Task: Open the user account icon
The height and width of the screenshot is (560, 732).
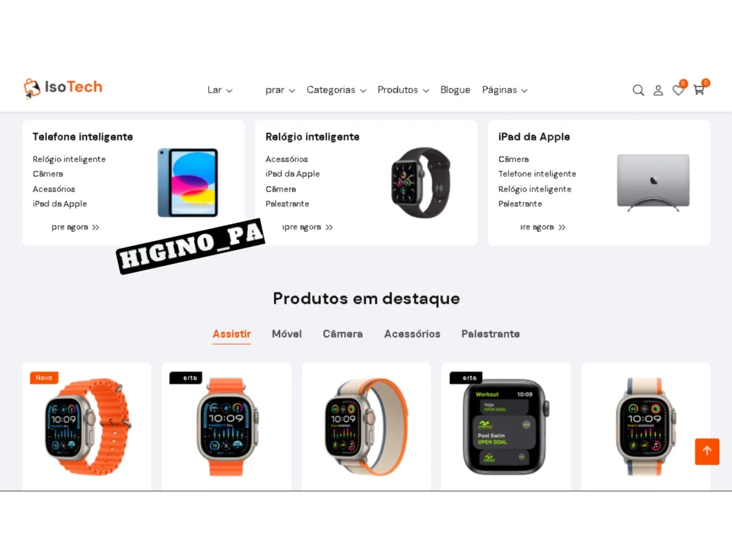Action: 658,90
